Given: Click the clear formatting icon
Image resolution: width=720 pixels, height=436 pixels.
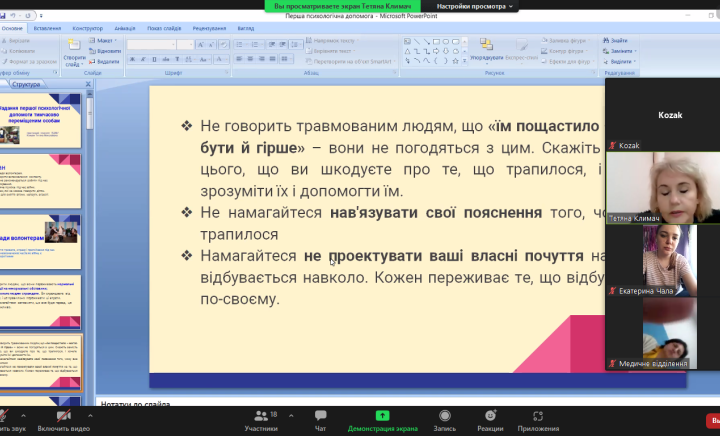Looking at the screenshot, I should coord(224,45).
